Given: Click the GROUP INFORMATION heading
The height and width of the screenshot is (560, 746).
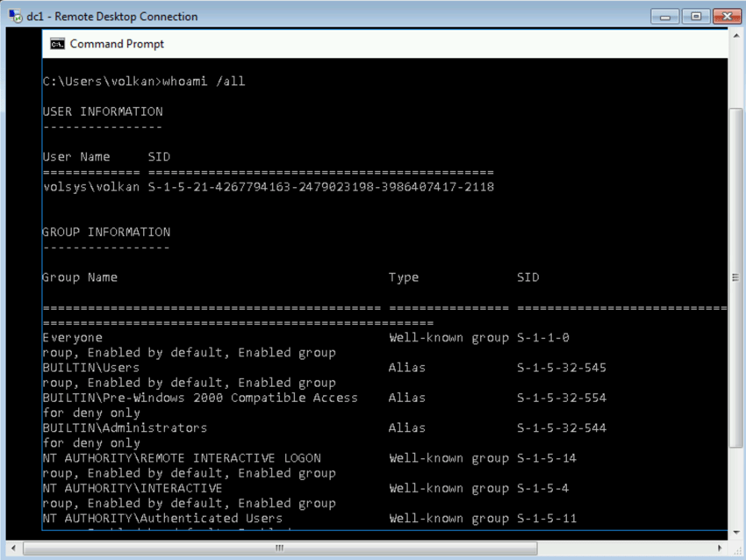Looking at the screenshot, I should (106, 233).
